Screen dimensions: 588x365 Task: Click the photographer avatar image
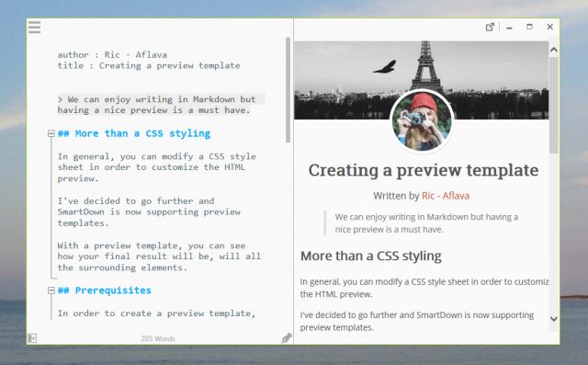(x=422, y=121)
